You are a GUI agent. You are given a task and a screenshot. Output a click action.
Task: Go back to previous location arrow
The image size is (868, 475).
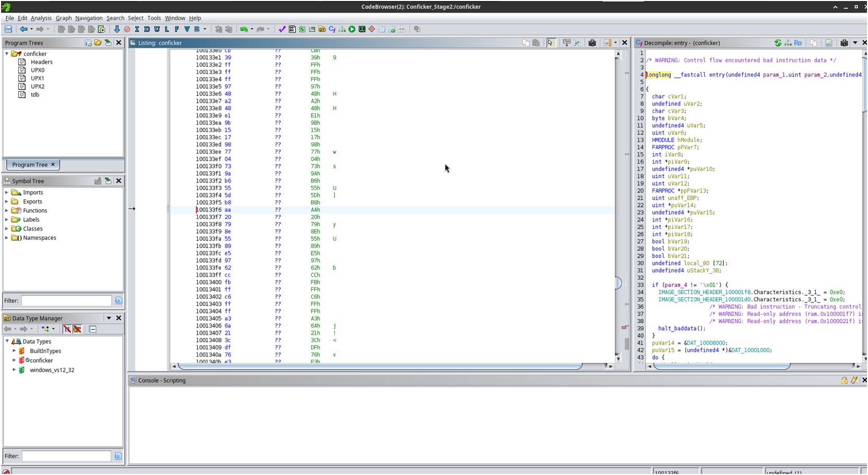click(23, 29)
